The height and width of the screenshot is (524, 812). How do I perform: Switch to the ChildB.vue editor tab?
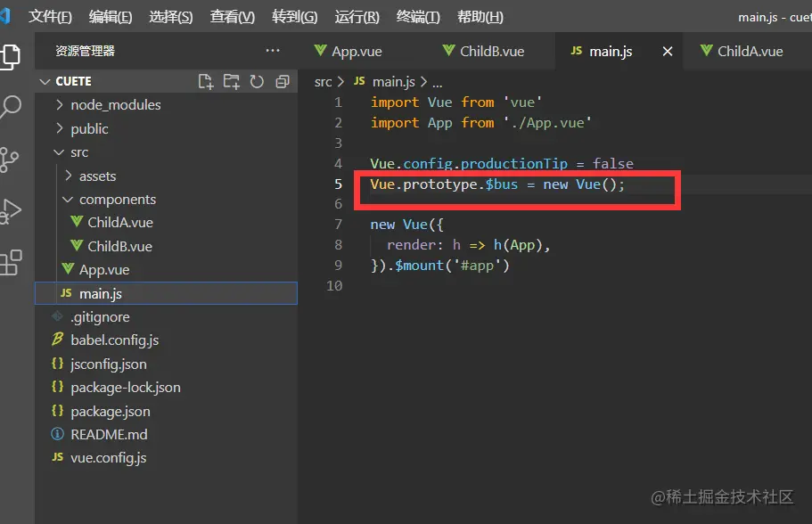click(491, 52)
